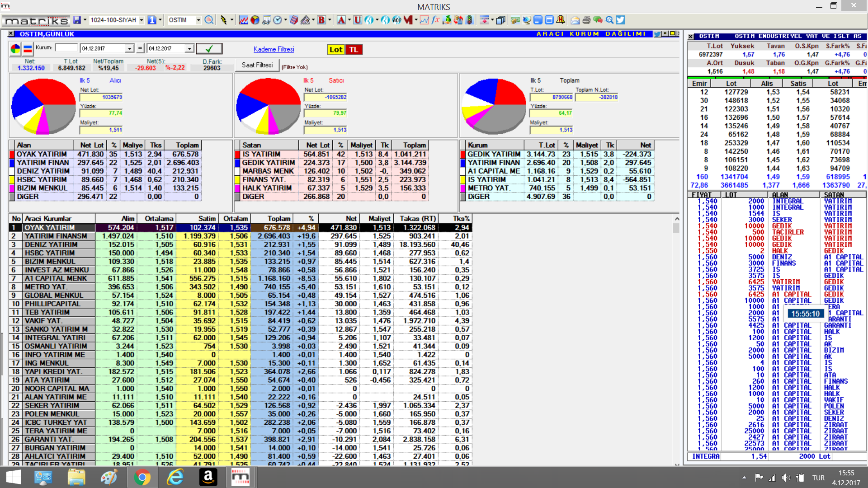Open dropdown arrow next to bold B icon
This screenshot has height=488, width=868.
coord(330,20)
